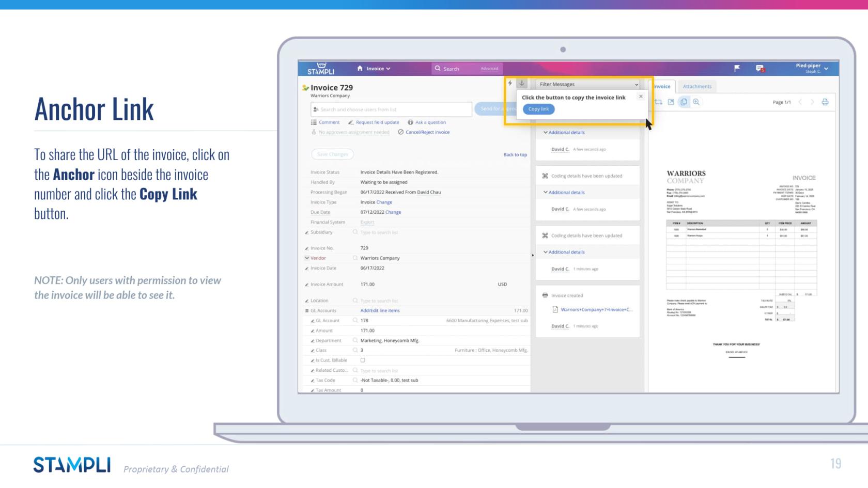Image resolution: width=868 pixels, height=488 pixels.
Task: Close the copy invoice link popup
Action: [641, 97]
